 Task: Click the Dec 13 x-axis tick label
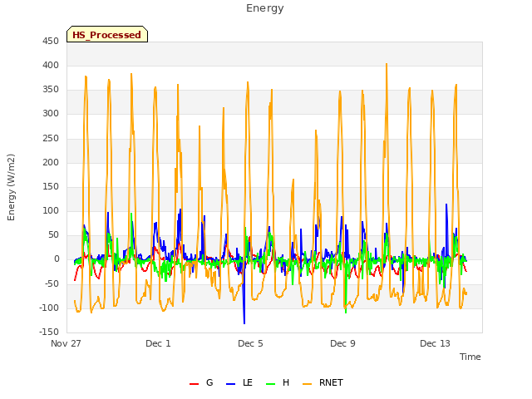(x=435, y=343)
